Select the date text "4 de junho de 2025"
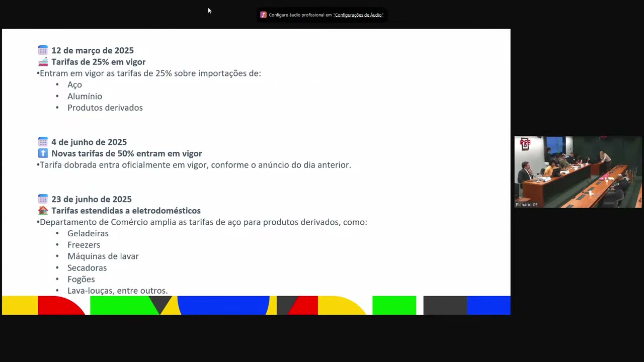This screenshot has width=644, height=362. click(89, 142)
